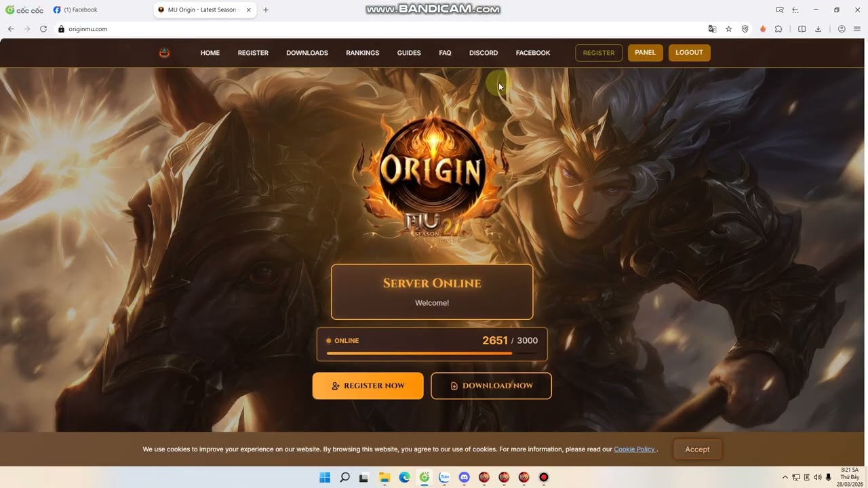The width and height of the screenshot is (868, 488).
Task: Launch Microsoft Edge from the taskbar
Action: click(x=405, y=477)
